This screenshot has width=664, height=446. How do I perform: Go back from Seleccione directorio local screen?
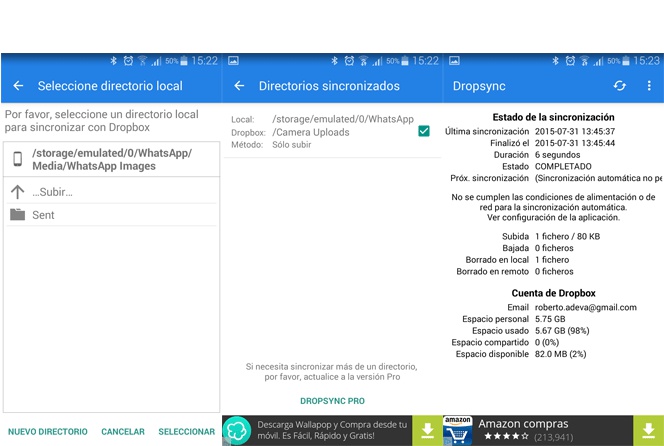(18, 86)
